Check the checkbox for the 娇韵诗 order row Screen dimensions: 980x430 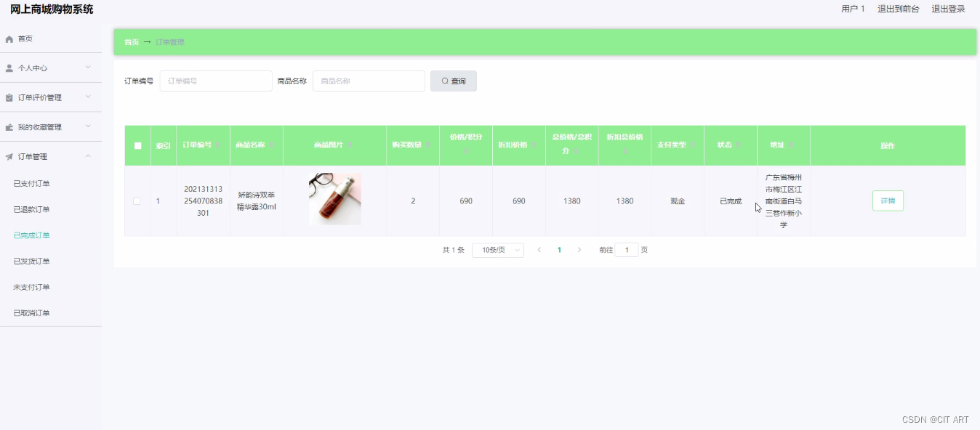[137, 201]
